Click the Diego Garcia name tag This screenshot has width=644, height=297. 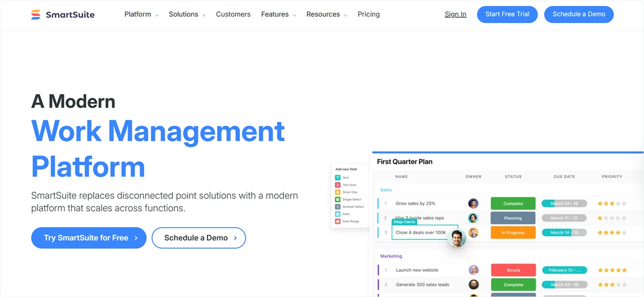click(404, 222)
